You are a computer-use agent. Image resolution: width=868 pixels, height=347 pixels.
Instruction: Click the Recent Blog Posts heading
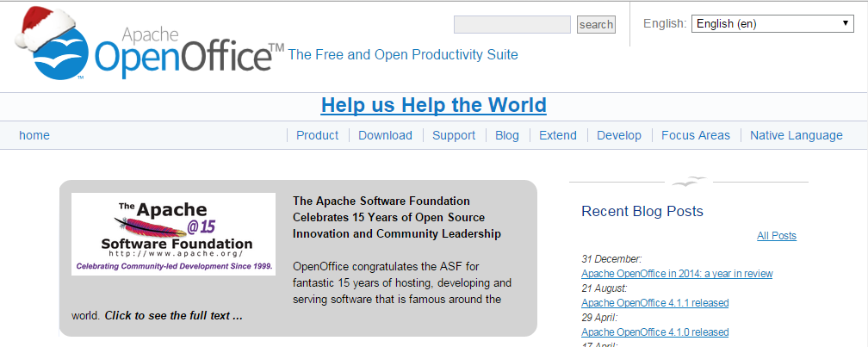(642, 212)
